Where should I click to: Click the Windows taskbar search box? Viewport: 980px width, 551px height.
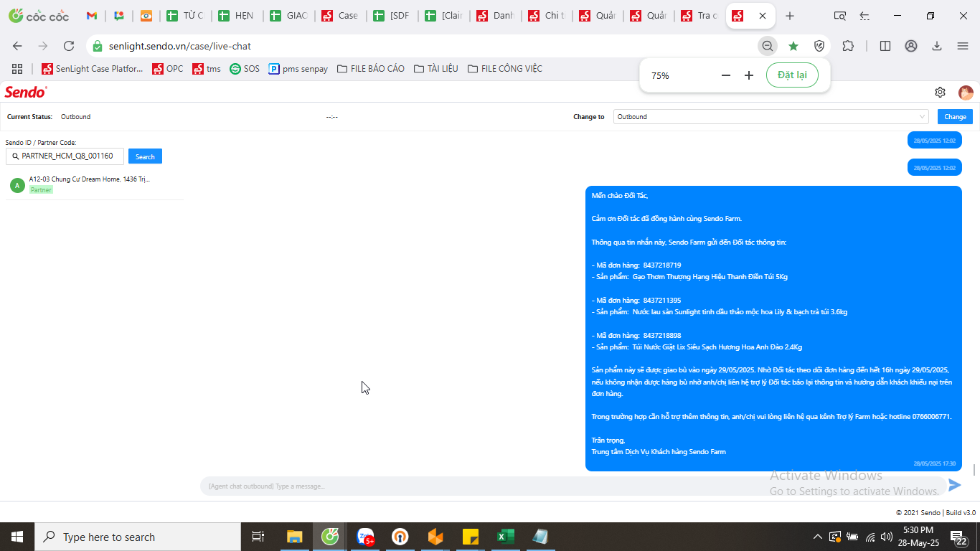(137, 537)
